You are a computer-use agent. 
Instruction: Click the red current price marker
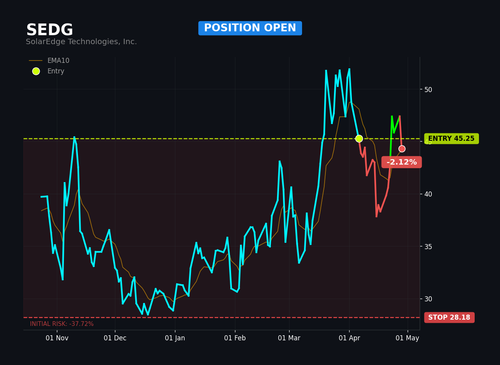click(402, 149)
